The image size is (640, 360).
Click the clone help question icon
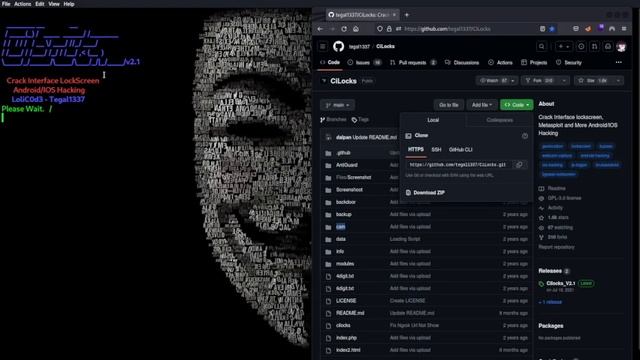point(525,136)
